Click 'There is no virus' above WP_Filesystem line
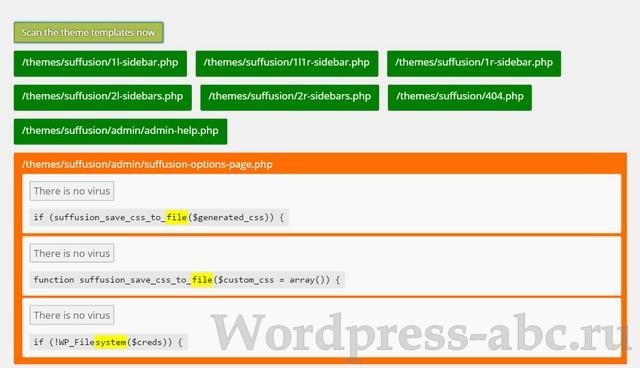This screenshot has height=368, width=640. point(72,315)
